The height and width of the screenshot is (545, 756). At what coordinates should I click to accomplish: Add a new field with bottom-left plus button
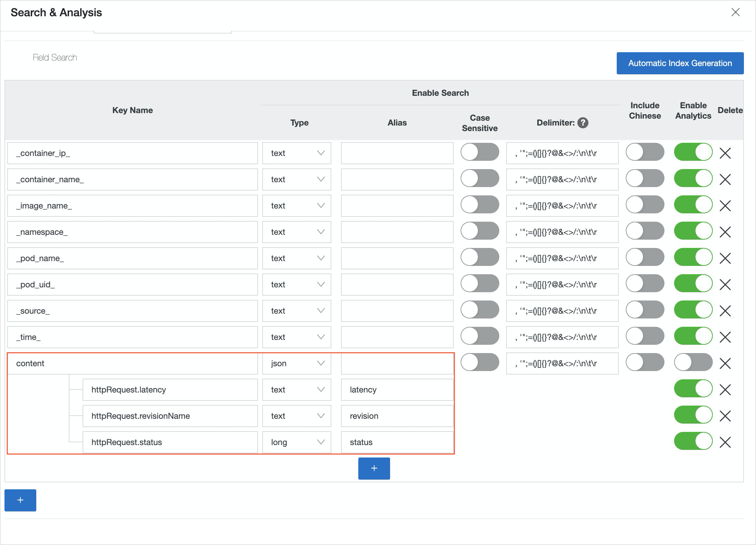20,500
